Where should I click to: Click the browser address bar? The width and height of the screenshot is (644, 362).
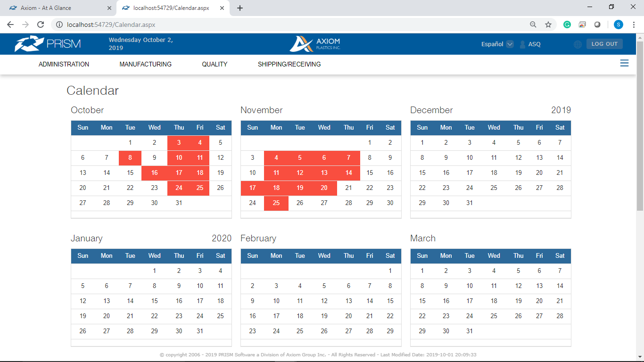pyautogui.click(x=292, y=25)
